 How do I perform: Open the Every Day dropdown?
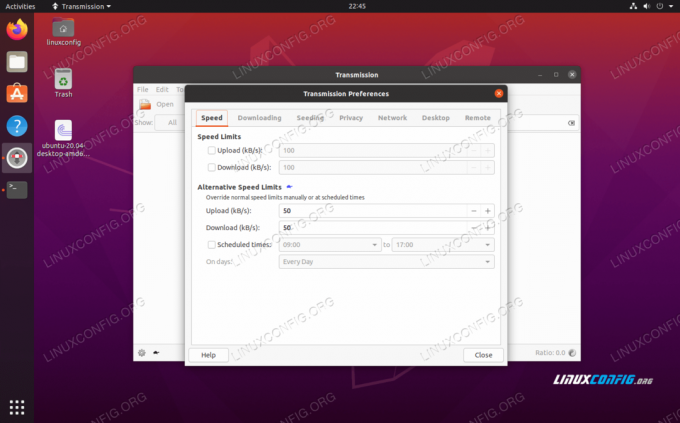[x=386, y=262]
